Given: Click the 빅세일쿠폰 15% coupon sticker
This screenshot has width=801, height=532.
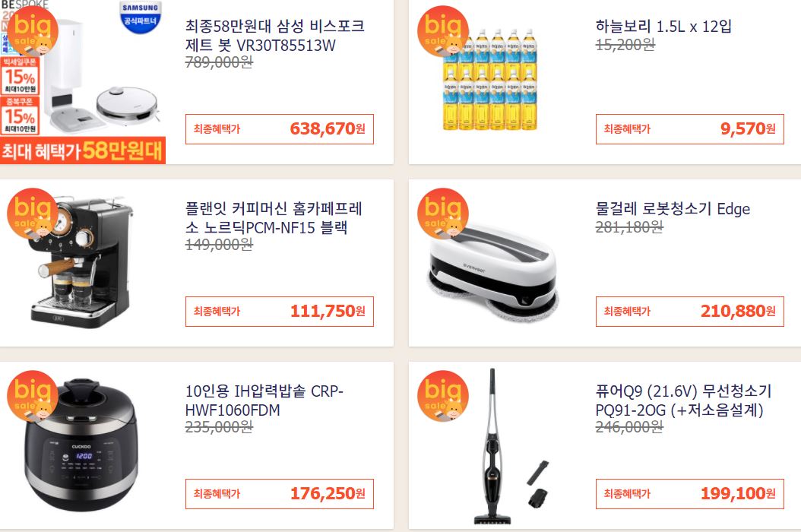Looking at the screenshot, I should click(20, 76).
